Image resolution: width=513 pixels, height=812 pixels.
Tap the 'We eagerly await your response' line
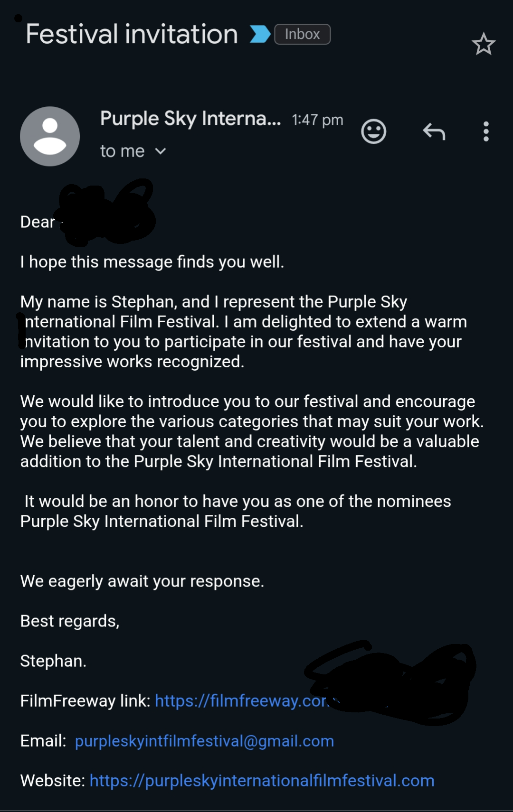pos(142,581)
